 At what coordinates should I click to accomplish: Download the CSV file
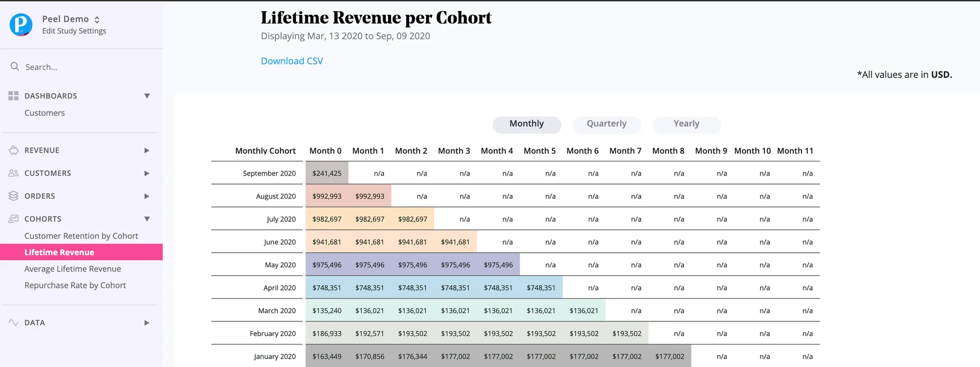(292, 61)
